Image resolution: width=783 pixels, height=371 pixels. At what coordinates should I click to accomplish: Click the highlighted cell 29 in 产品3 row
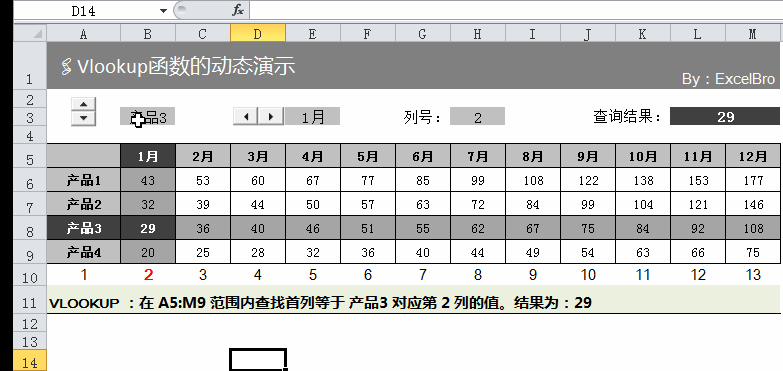[148, 228]
